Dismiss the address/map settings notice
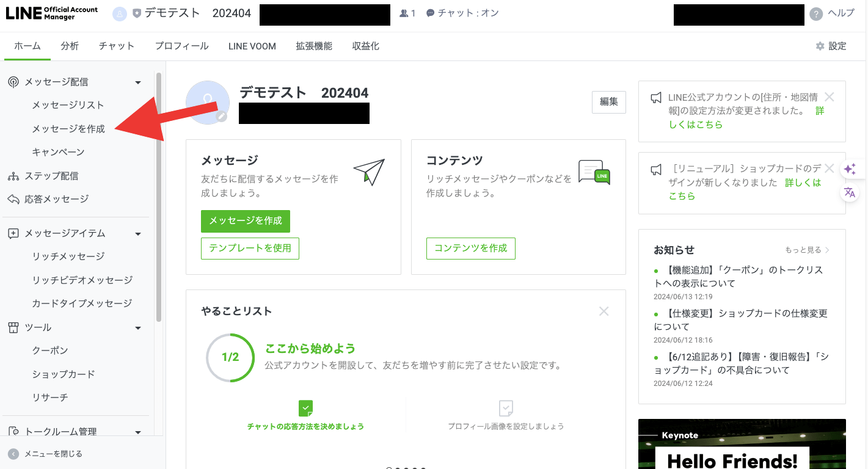868x469 pixels. 829,96
